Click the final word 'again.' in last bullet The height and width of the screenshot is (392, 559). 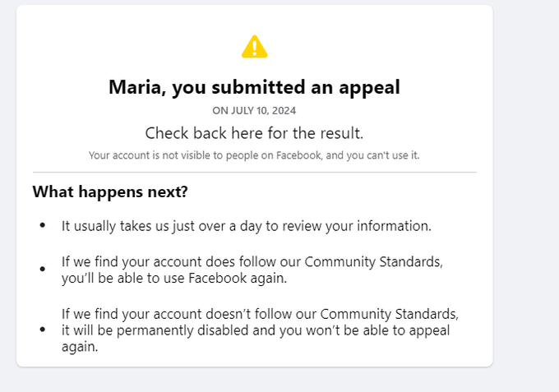click(x=80, y=347)
